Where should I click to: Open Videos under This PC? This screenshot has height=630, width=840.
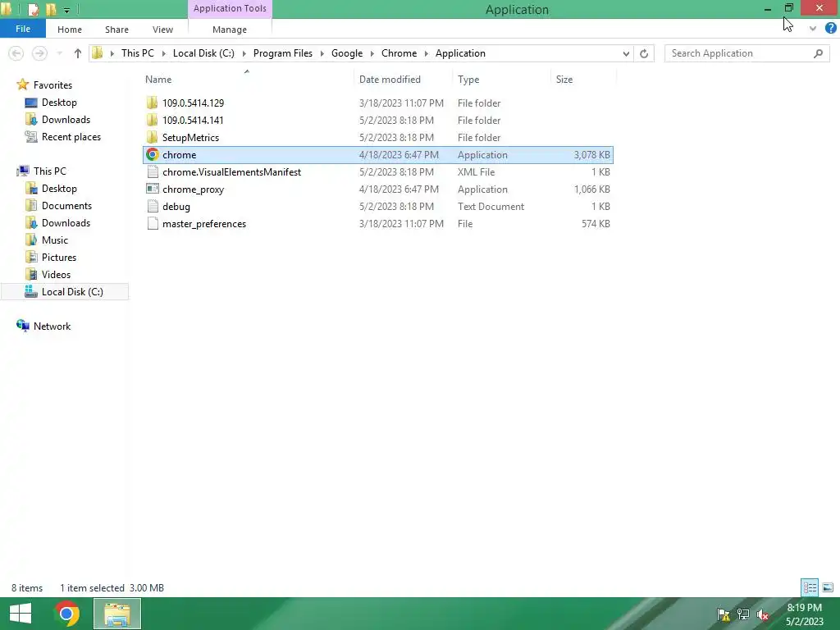[56, 274]
